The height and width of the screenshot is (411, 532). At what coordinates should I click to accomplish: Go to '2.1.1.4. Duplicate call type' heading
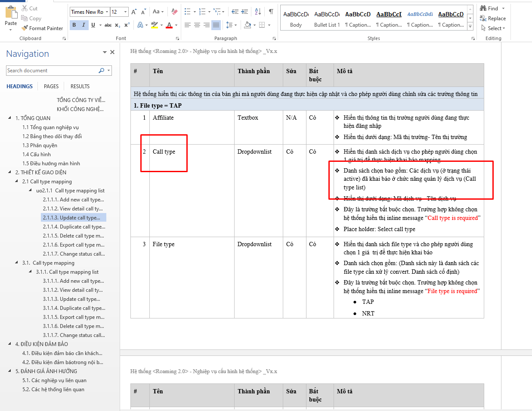74,227
